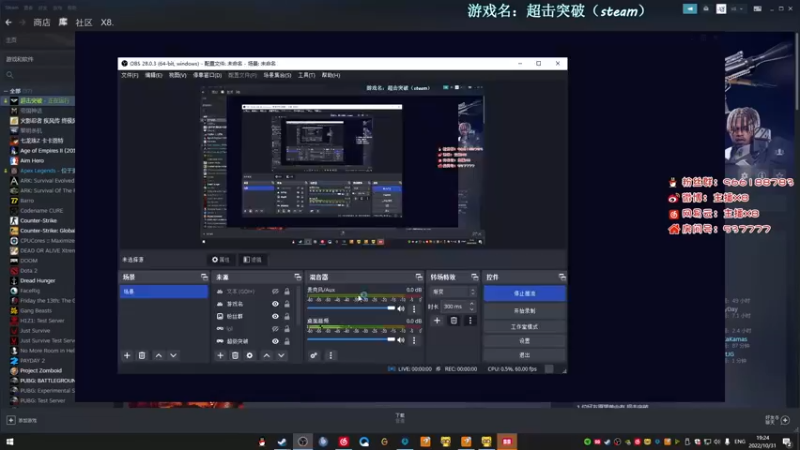Click the 开始录制 start recording button
This screenshot has height=450, width=800.
tap(524, 311)
